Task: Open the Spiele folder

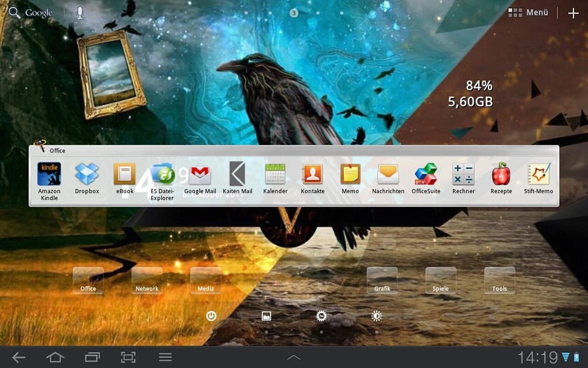Action: pos(440,281)
